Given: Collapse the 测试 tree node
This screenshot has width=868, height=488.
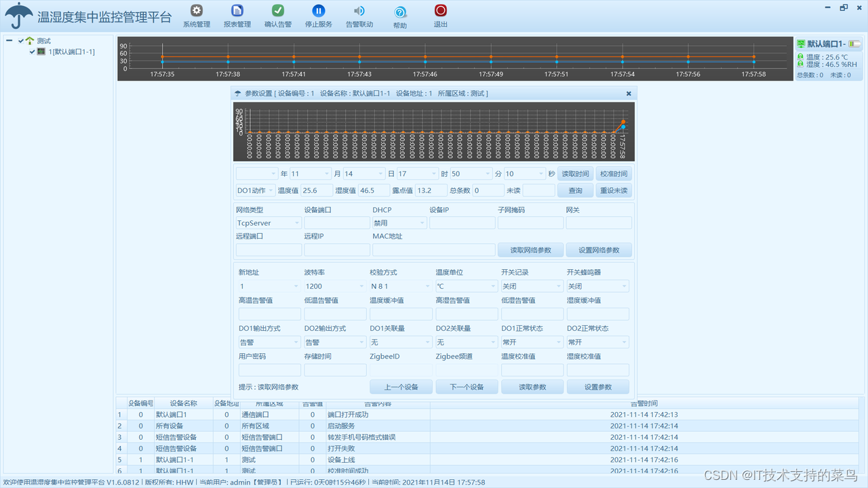Looking at the screenshot, I should pyautogui.click(x=9, y=41).
